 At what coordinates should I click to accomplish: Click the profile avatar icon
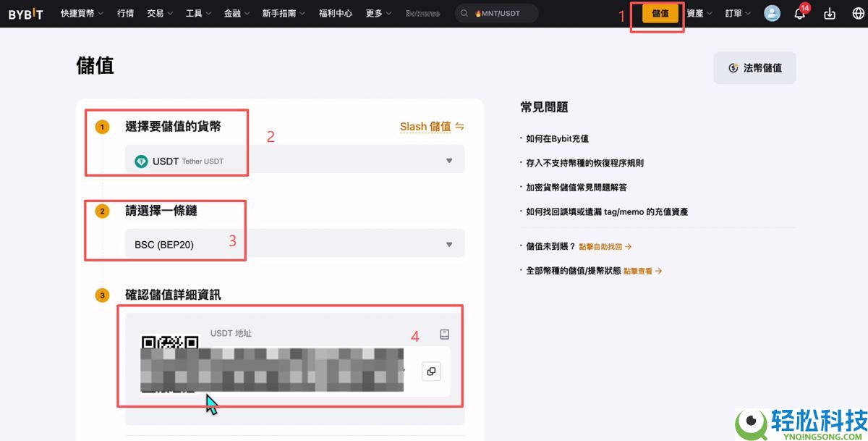coord(771,13)
